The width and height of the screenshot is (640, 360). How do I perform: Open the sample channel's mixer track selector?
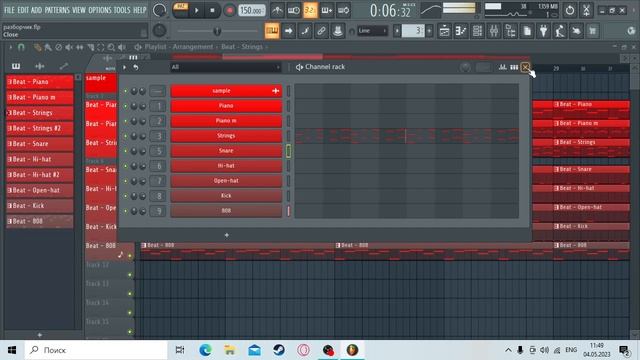point(158,91)
